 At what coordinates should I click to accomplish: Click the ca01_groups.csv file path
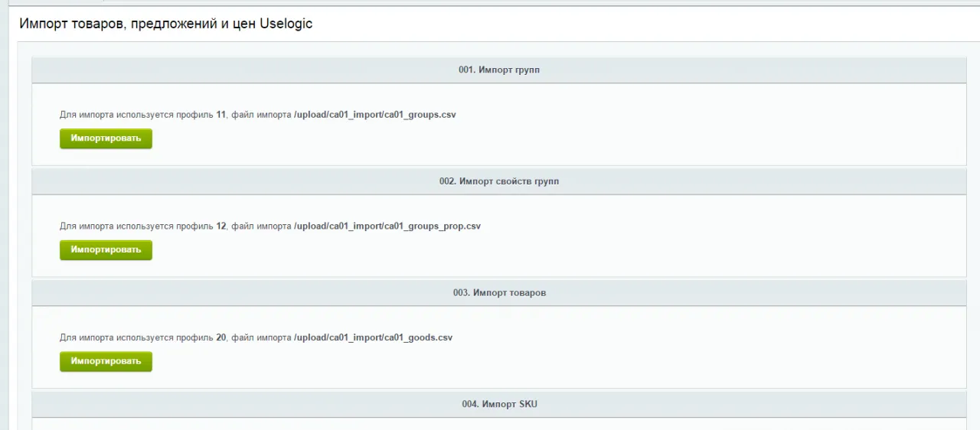(375, 115)
